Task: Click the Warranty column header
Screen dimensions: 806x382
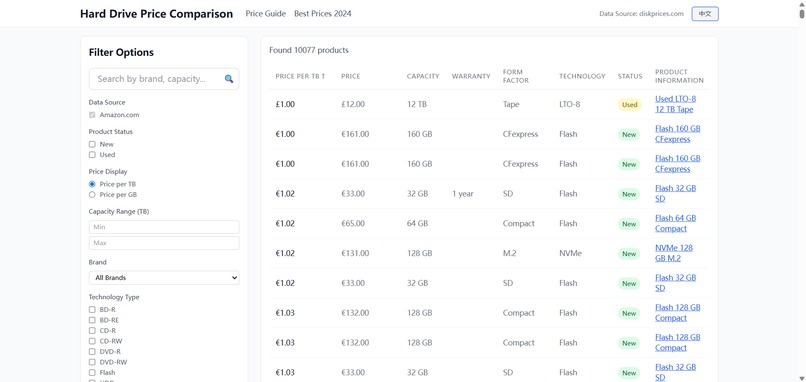Action: [471, 76]
